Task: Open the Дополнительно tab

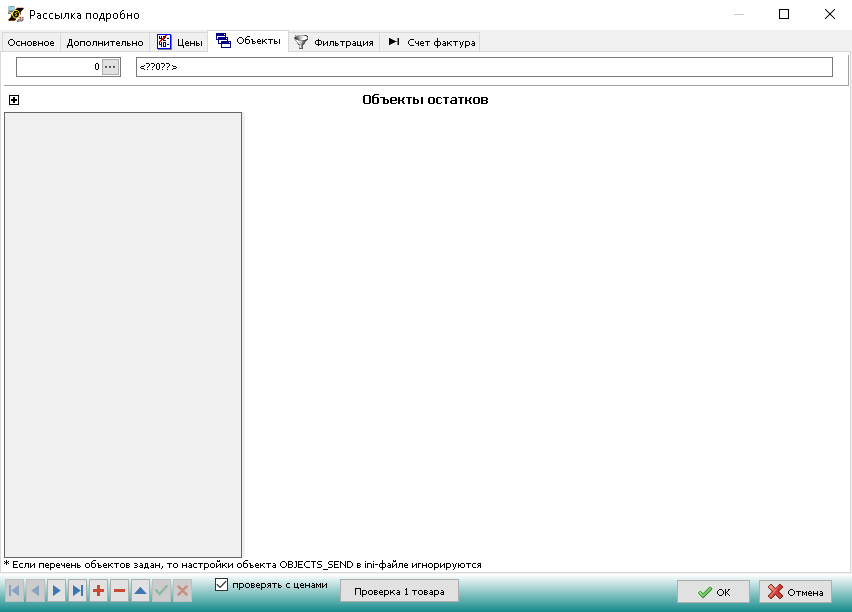Action: point(105,42)
